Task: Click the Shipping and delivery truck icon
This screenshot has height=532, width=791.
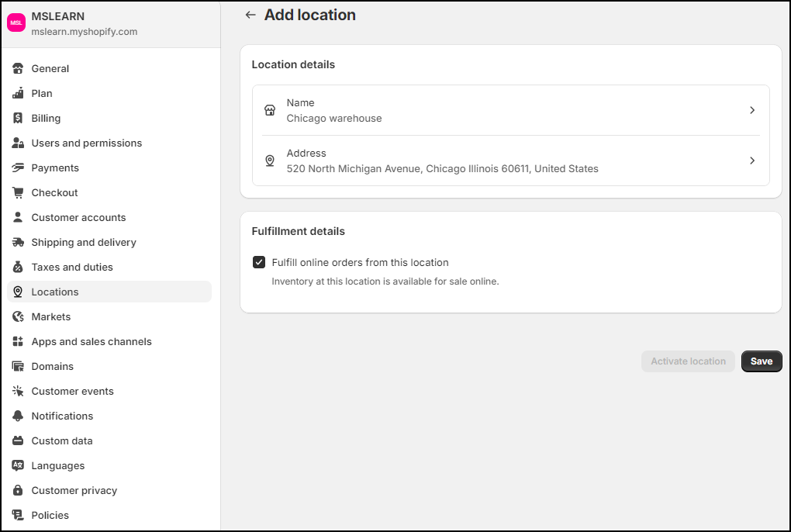Action: (18, 242)
